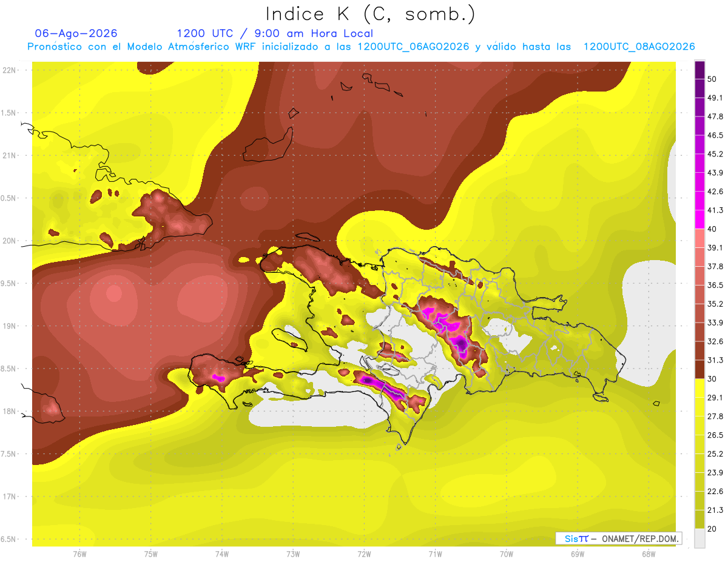Click the legend value '46.5'

pos(715,135)
